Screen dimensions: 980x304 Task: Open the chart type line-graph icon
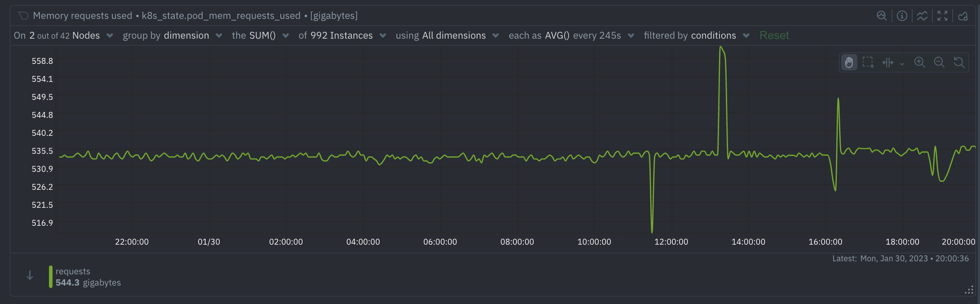(x=922, y=16)
